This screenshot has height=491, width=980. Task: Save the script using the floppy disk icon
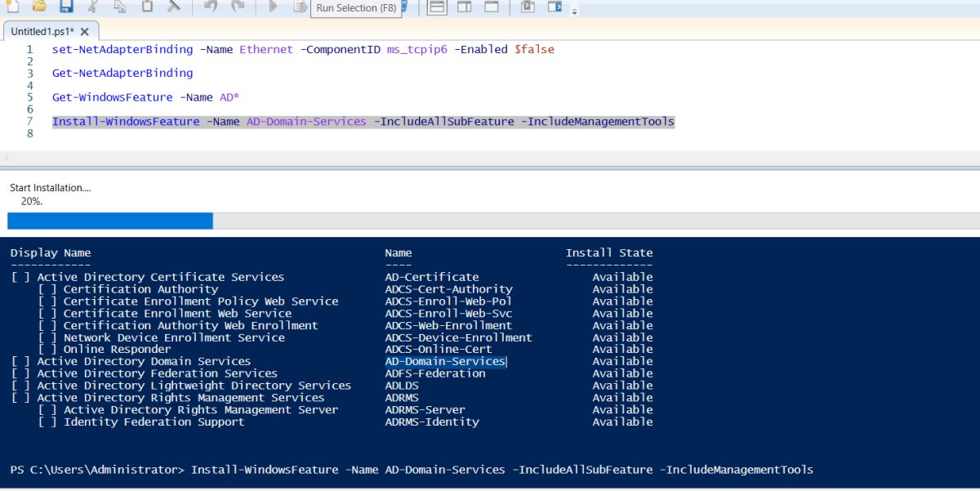(66, 7)
